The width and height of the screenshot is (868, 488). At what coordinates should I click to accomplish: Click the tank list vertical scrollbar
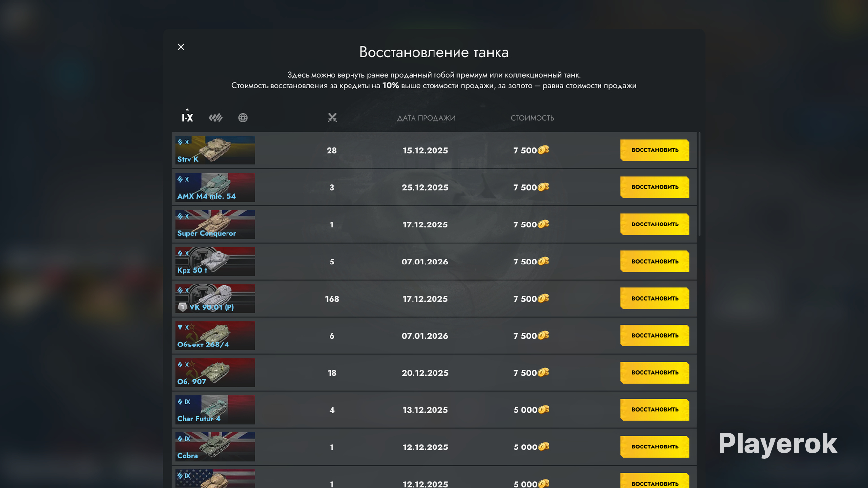pos(699,184)
